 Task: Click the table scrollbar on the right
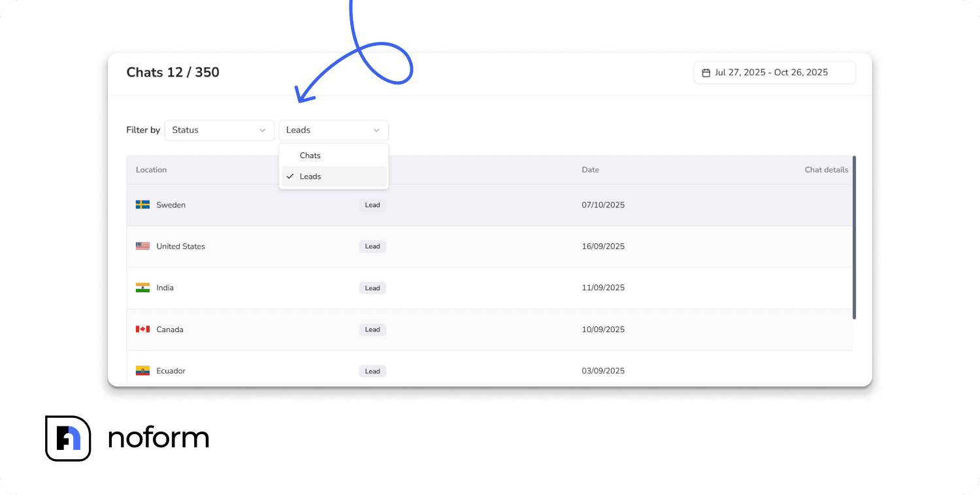pos(855,235)
